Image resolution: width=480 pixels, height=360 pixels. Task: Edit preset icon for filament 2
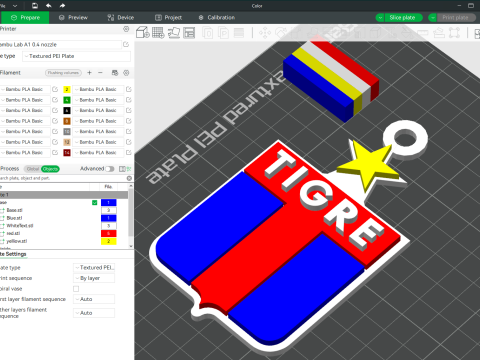coord(129,89)
